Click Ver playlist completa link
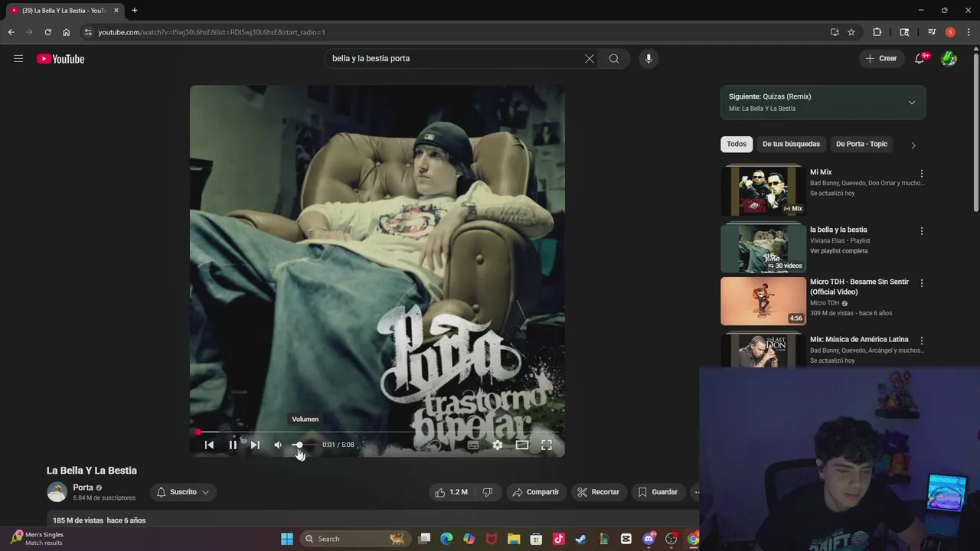Viewport: 980px width, 551px height. coord(838,251)
